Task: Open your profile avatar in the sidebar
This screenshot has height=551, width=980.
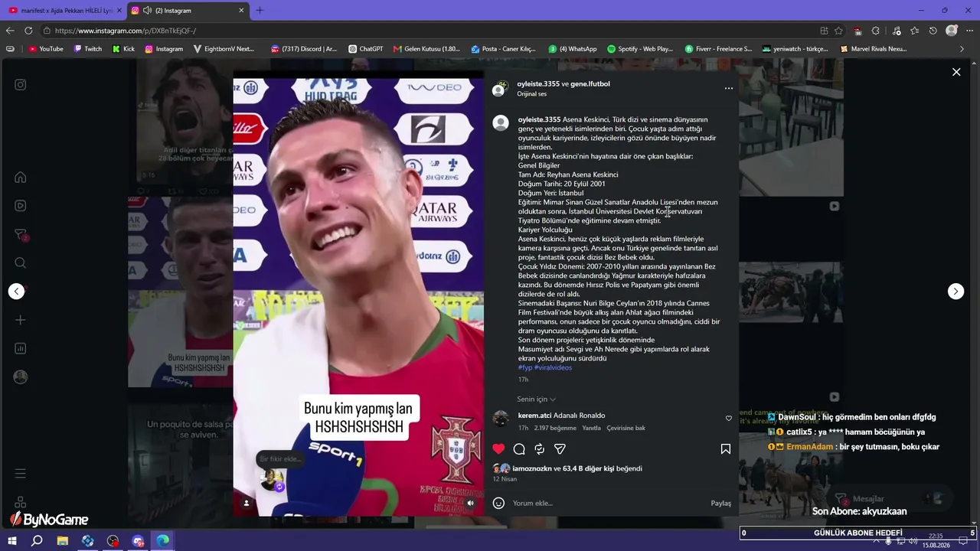Action: coord(21,377)
